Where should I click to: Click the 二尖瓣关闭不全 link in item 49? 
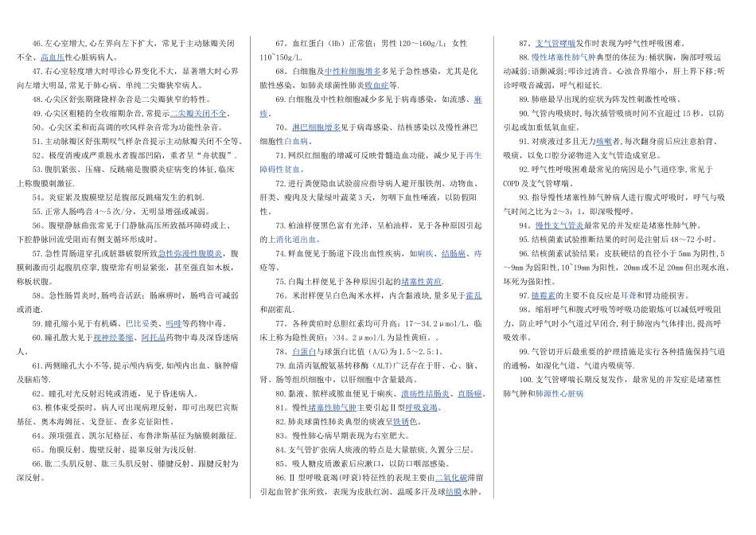tap(198, 114)
